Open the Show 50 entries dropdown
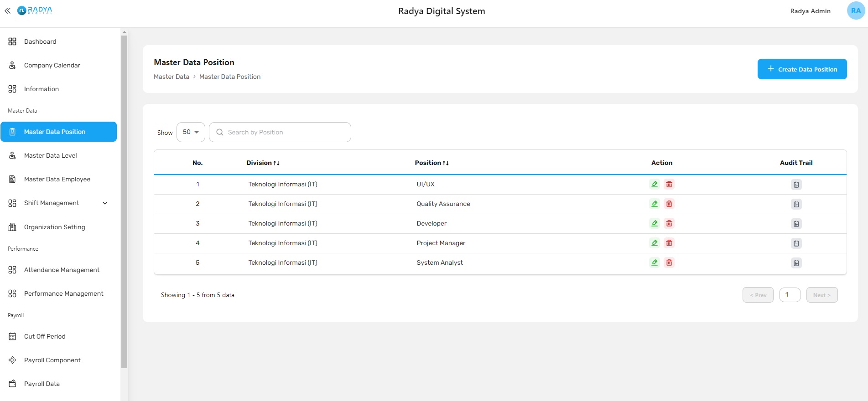The width and height of the screenshot is (868, 401). 191,132
